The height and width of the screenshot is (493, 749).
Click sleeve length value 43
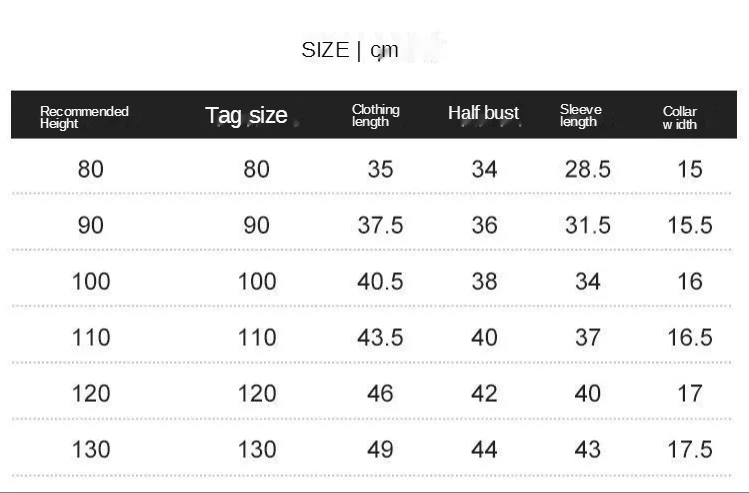click(587, 449)
